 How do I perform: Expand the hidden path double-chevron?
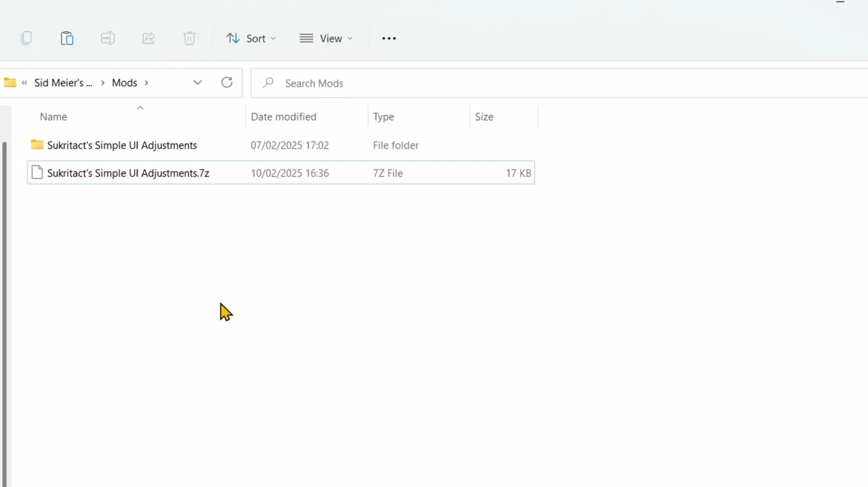pos(25,82)
